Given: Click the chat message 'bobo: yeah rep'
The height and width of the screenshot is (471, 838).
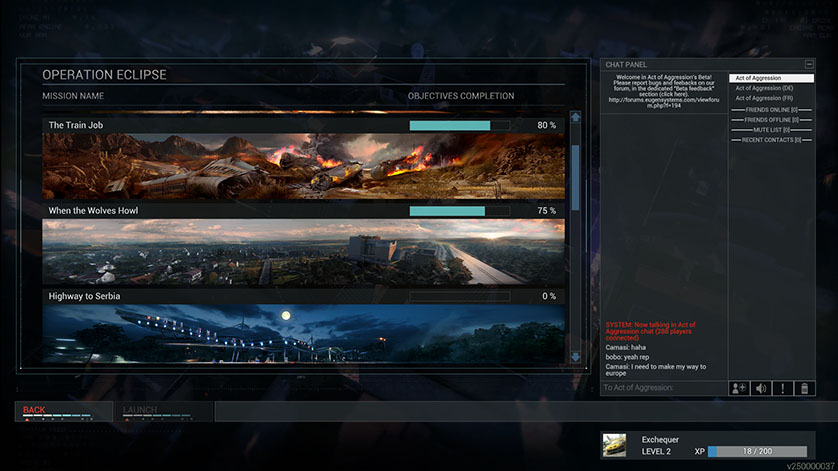Looking at the screenshot, I should (x=627, y=357).
